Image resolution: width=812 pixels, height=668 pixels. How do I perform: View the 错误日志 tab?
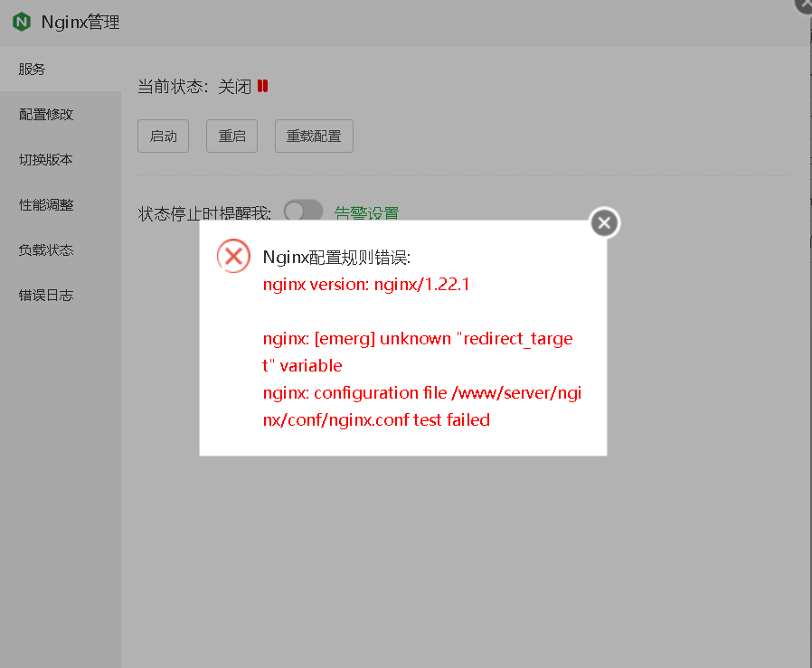(x=61, y=296)
